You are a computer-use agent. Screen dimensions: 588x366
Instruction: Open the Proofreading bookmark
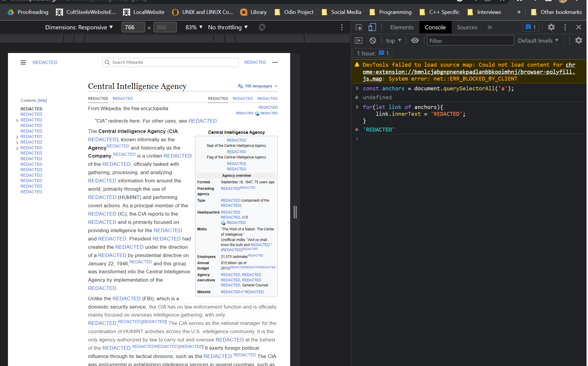[28, 12]
